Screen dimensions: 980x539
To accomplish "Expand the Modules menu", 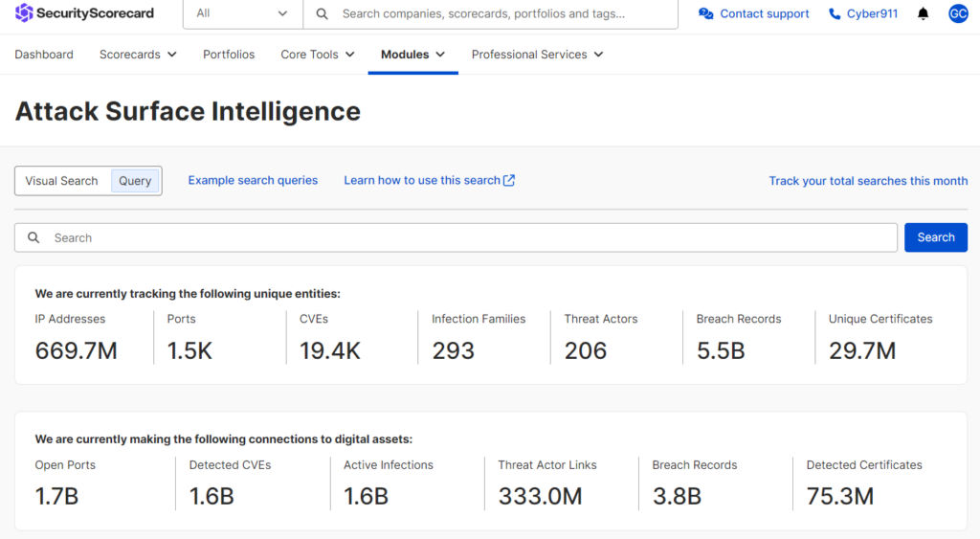I will coord(413,55).
